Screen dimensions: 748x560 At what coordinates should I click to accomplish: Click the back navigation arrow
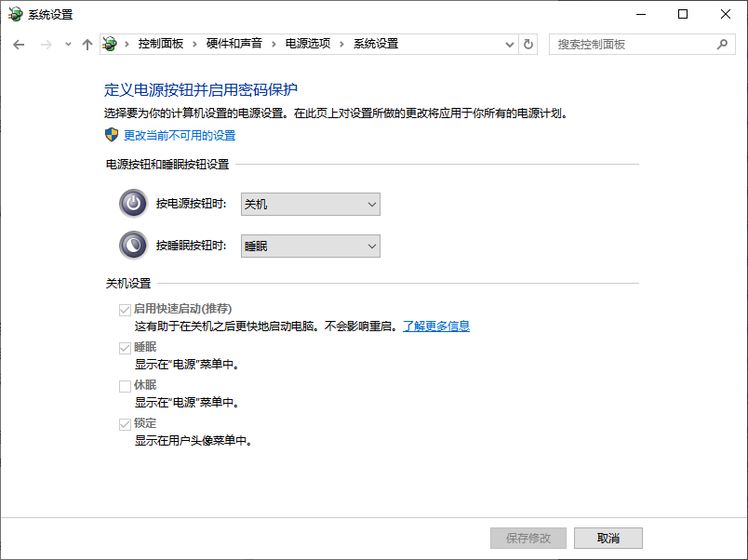click(19, 44)
